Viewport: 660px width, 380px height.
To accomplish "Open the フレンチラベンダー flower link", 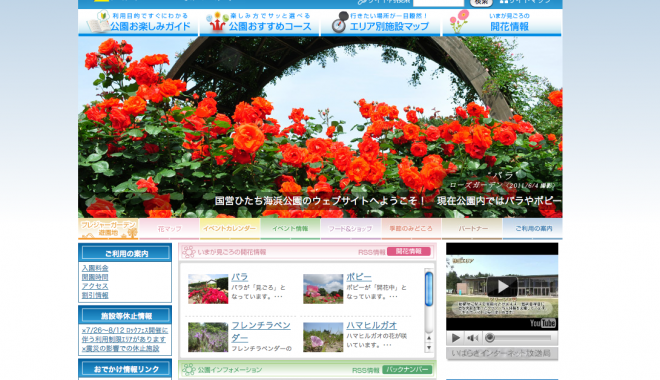I will point(261,332).
